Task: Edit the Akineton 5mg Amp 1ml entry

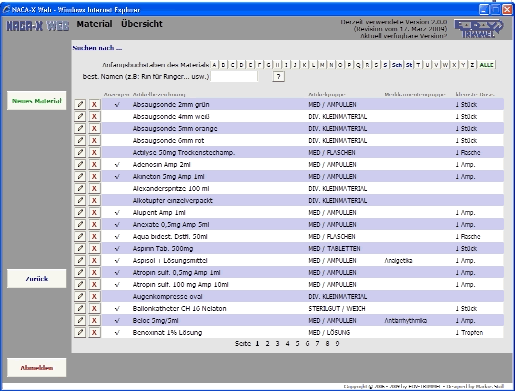Action: [x=80, y=177]
